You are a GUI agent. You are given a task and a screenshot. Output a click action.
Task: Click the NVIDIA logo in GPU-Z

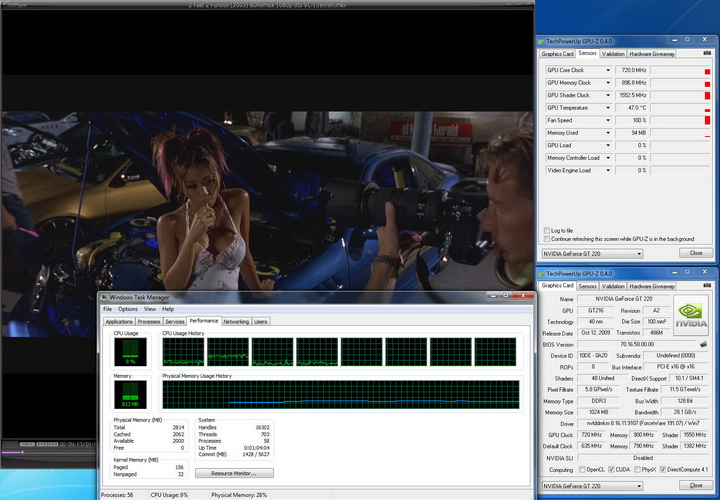click(x=688, y=313)
